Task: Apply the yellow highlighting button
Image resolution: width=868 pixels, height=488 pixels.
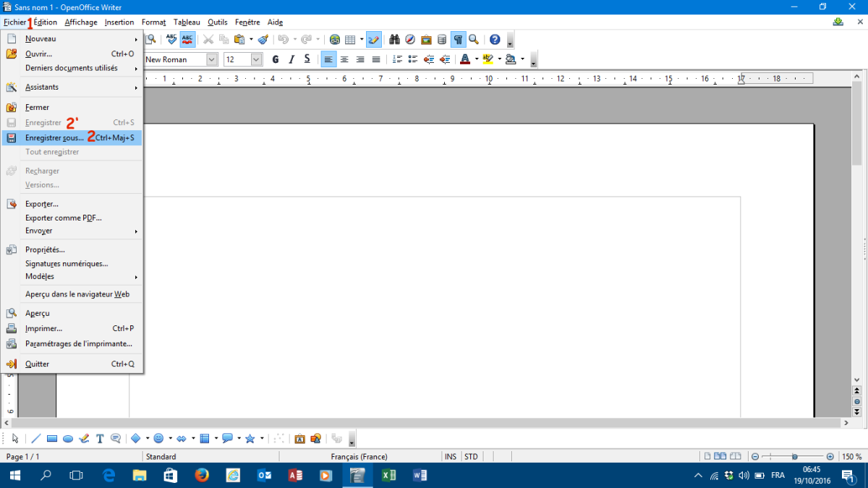Action: click(x=488, y=59)
